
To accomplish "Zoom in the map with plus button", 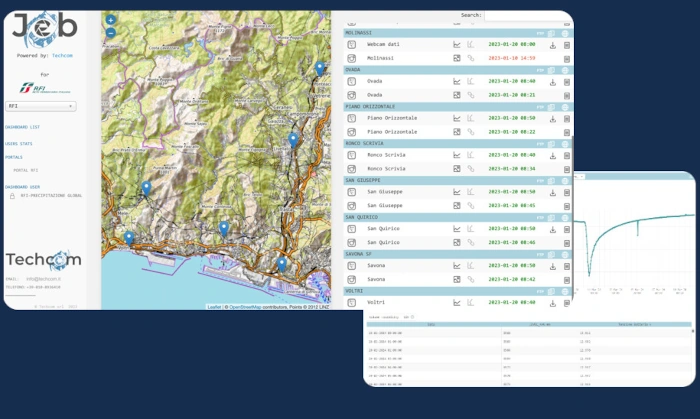I will point(111,20).
